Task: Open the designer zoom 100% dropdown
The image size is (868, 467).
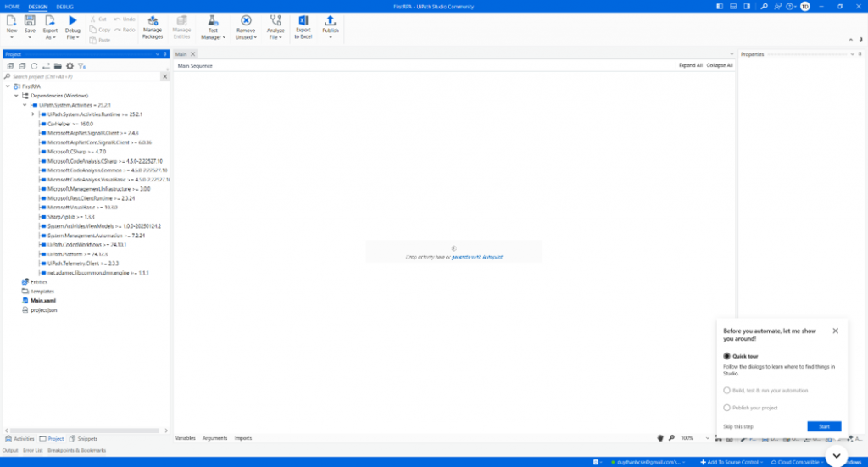Action: pyautogui.click(x=708, y=438)
